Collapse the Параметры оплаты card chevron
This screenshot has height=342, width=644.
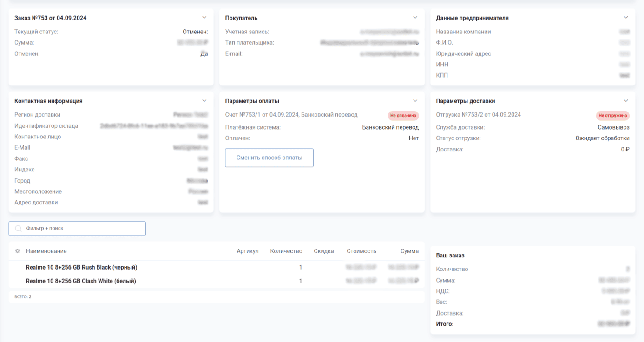[415, 101]
